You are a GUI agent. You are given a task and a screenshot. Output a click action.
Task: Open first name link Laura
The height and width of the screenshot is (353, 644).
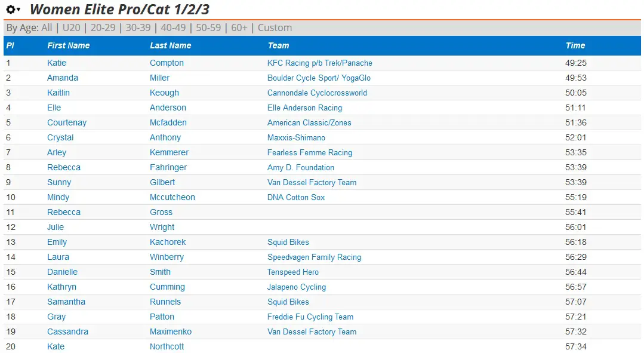[x=58, y=257]
